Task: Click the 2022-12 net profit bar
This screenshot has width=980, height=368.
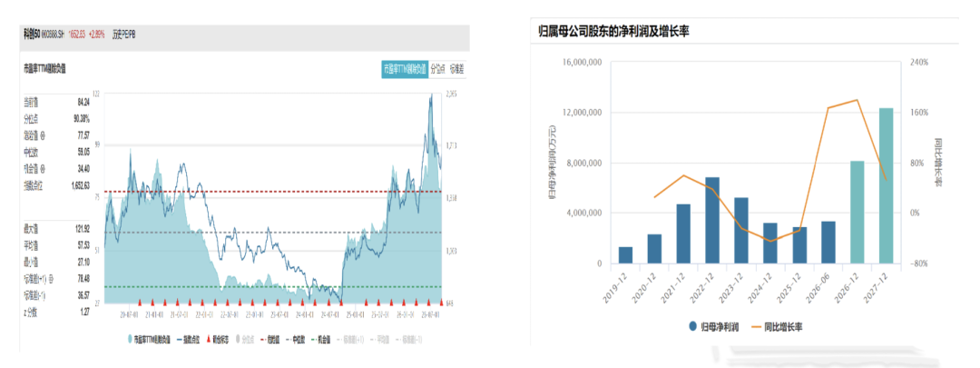Action: (x=712, y=220)
